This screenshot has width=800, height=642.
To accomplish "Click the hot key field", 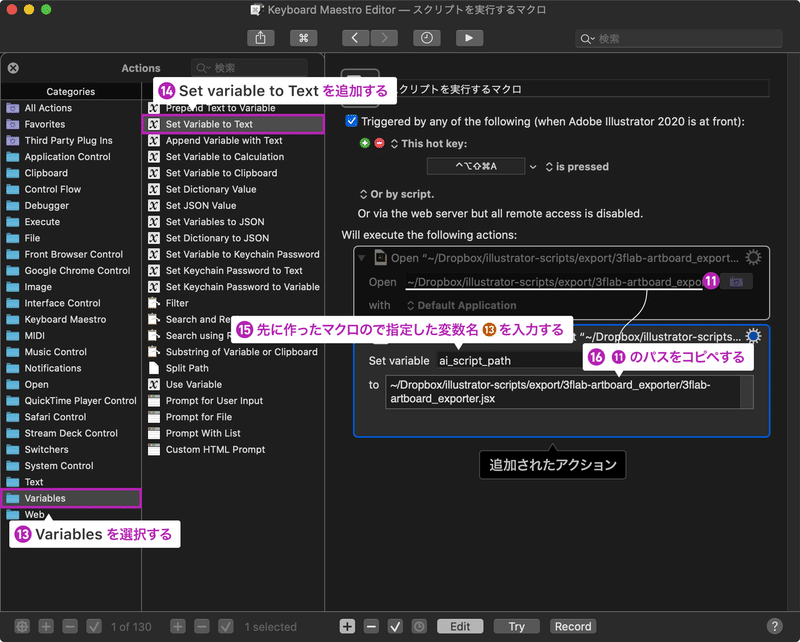I will pos(476,166).
